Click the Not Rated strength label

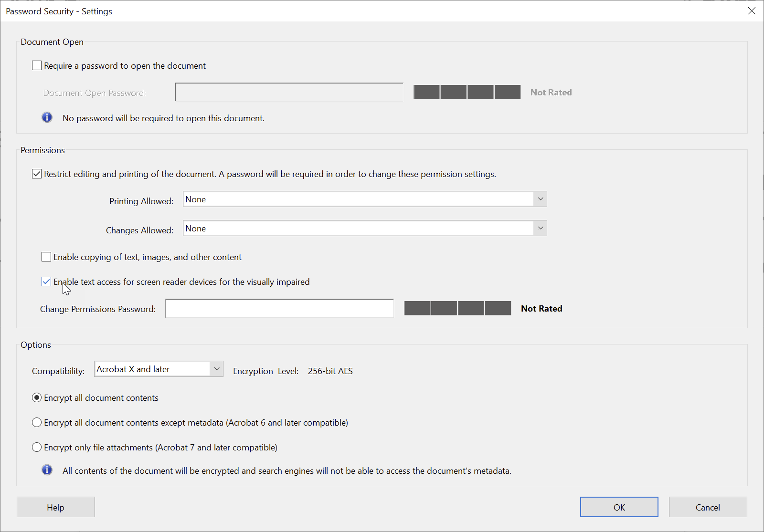(541, 308)
